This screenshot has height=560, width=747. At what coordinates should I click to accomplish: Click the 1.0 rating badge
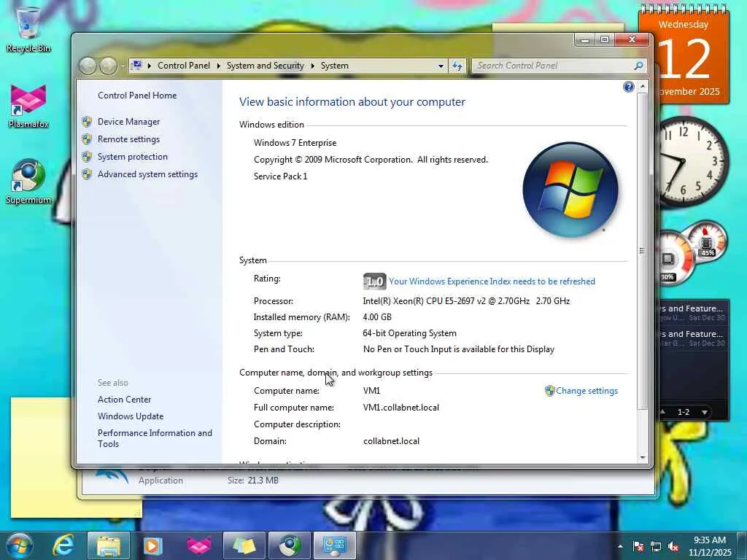pyautogui.click(x=374, y=281)
